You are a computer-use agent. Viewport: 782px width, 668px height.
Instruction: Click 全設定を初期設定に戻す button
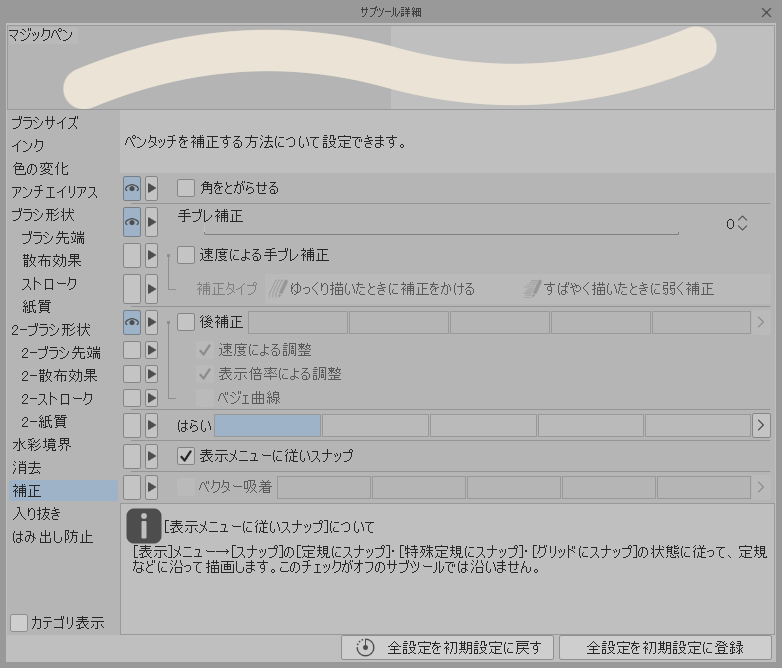tap(447, 648)
